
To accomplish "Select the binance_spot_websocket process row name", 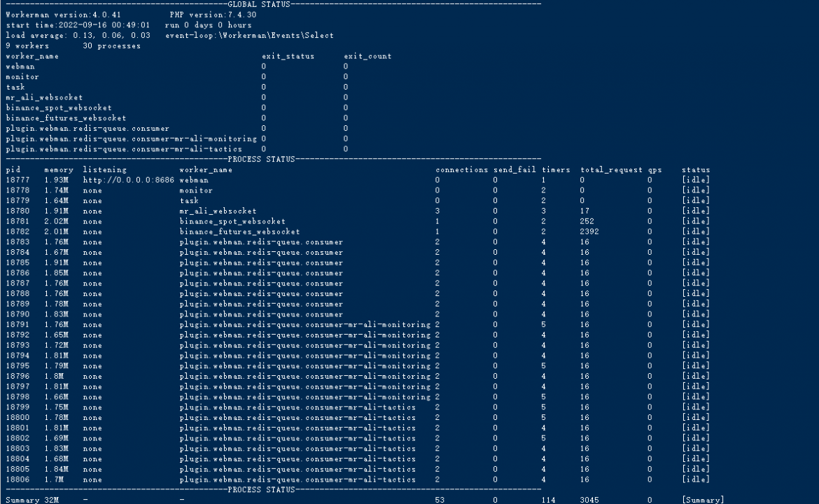I will tap(232, 221).
